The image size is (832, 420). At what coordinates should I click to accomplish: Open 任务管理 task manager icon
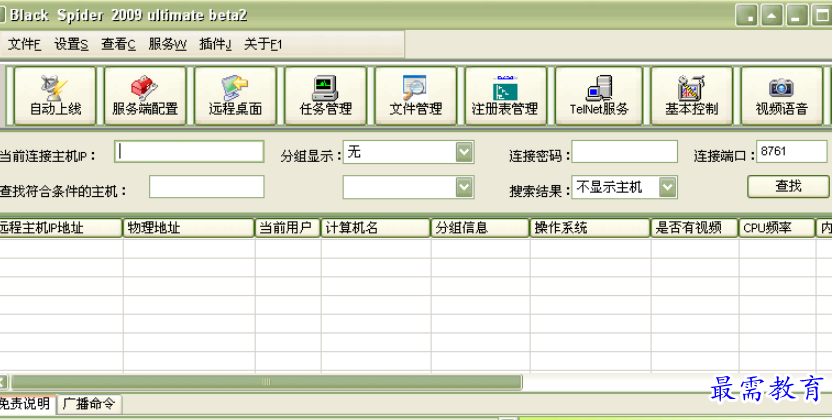pos(325,96)
